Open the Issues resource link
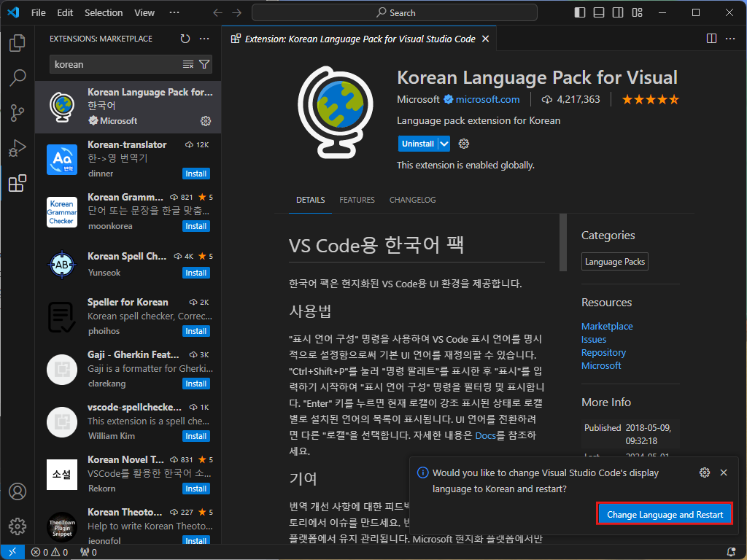Viewport: 747px width, 560px height. tap(594, 340)
